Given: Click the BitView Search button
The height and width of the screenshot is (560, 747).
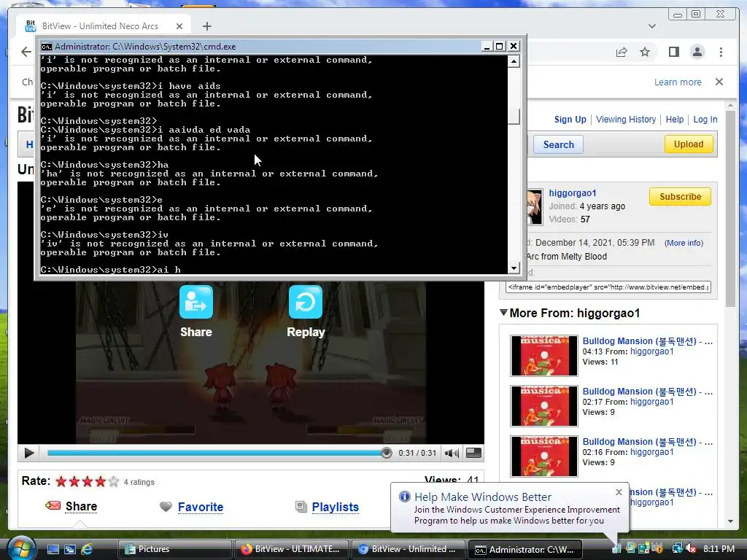Looking at the screenshot, I should pos(558,144).
